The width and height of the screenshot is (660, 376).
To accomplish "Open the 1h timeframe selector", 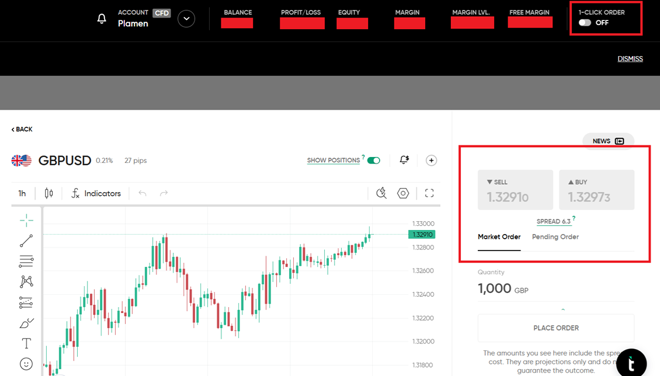I will (22, 193).
